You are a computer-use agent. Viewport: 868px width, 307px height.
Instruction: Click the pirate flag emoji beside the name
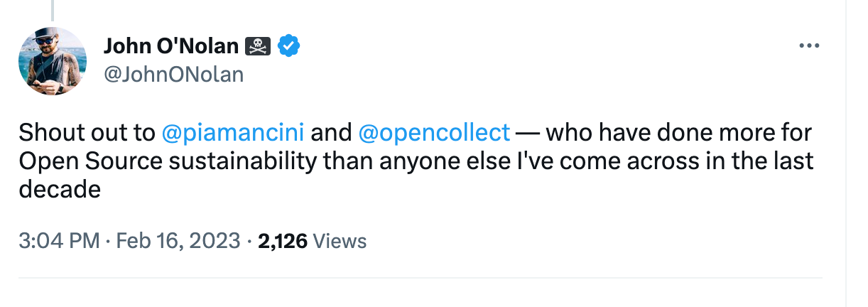(x=258, y=46)
